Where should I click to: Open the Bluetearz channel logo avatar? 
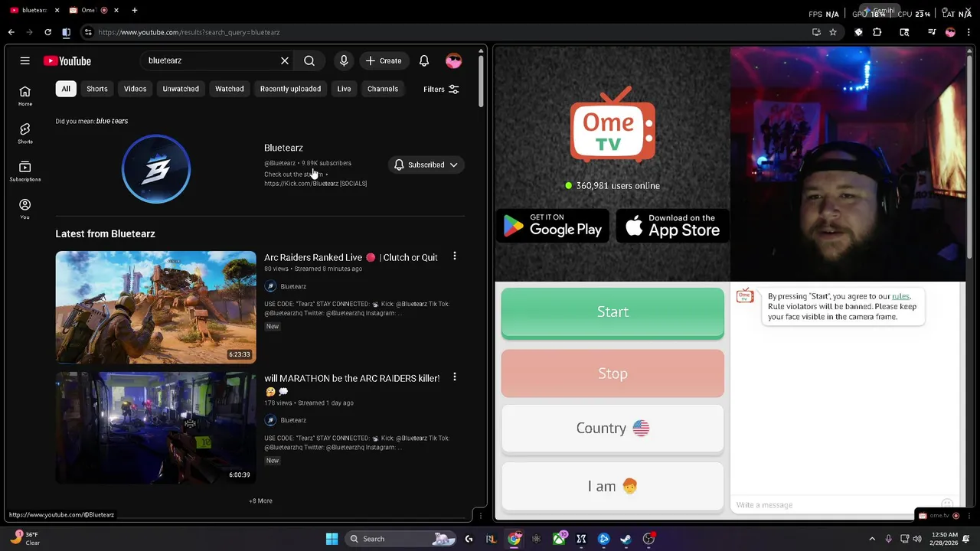coord(156,169)
